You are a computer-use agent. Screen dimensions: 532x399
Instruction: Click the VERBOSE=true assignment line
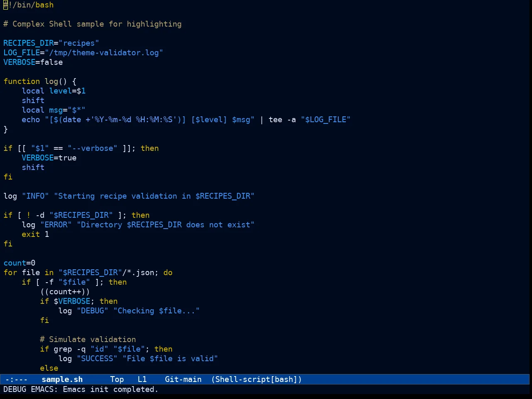[x=49, y=158]
